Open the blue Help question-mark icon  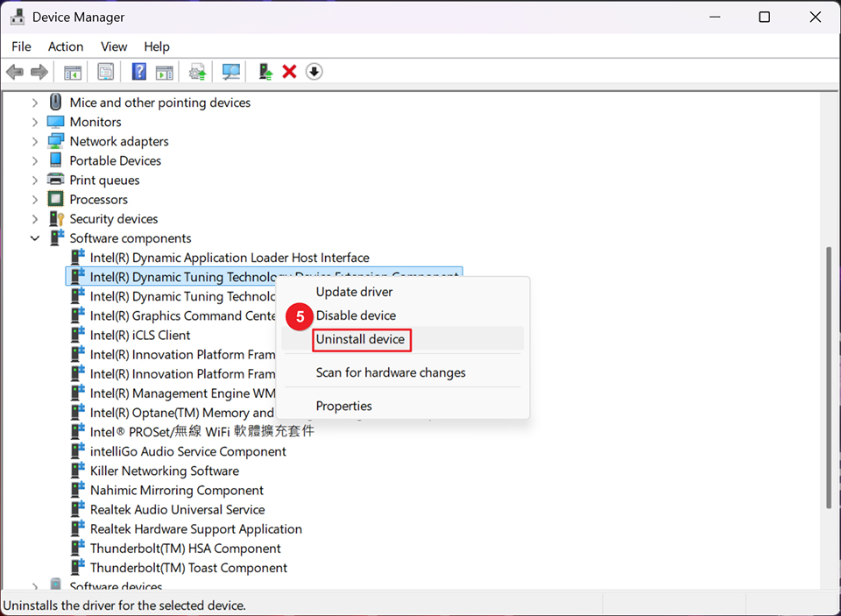[139, 71]
